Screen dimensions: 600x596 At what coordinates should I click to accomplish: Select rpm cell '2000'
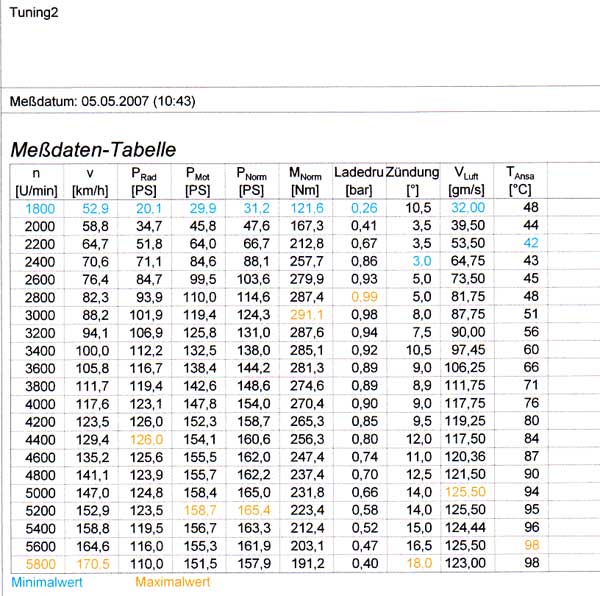point(40,226)
